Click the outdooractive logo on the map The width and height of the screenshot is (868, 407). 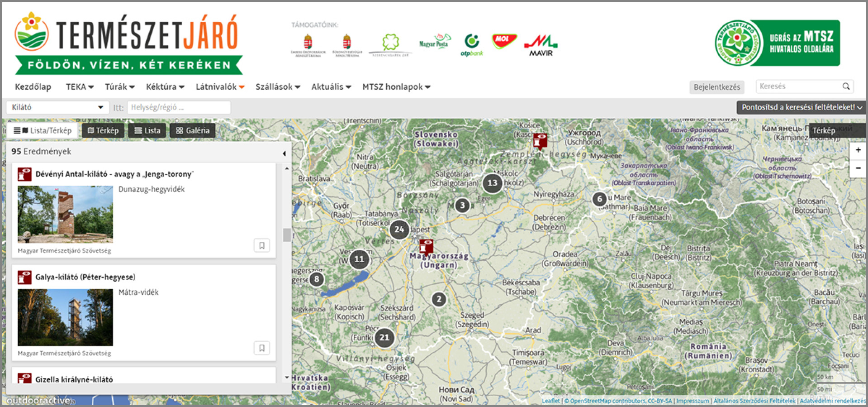point(38,400)
